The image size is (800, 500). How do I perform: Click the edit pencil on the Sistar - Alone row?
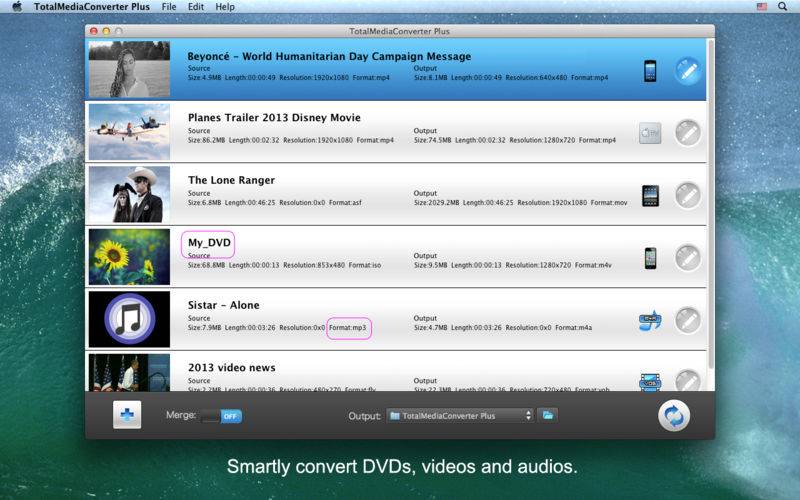point(688,321)
